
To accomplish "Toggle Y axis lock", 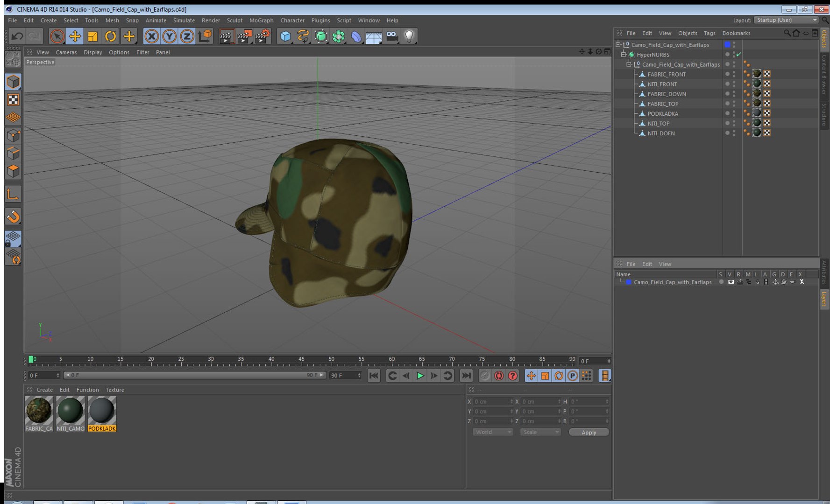I will click(x=169, y=36).
